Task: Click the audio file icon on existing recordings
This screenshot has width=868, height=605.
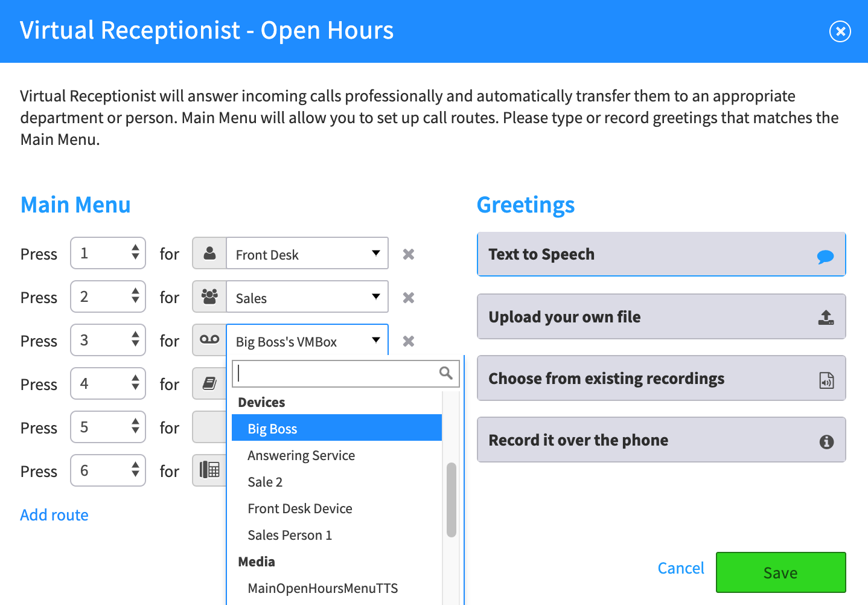Action: point(826,380)
